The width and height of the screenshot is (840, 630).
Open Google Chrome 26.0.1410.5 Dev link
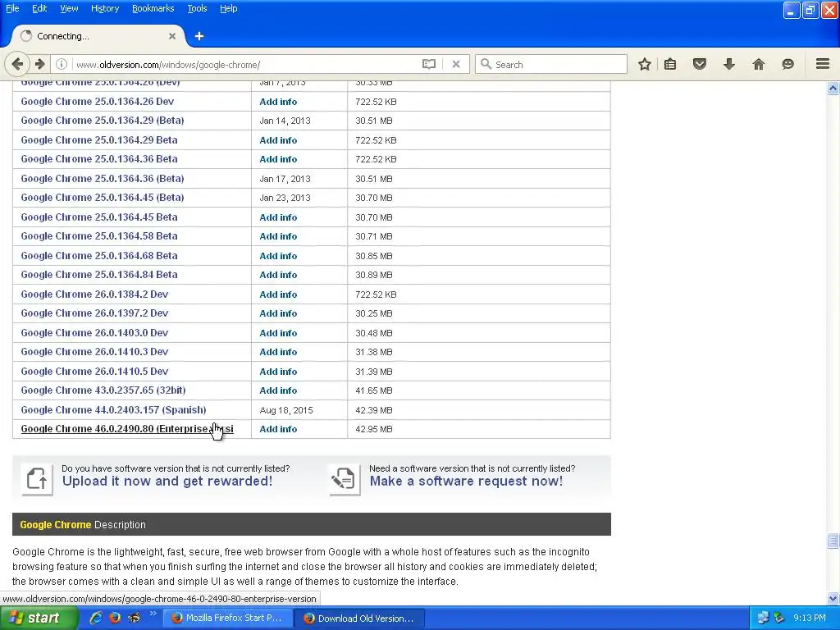tap(95, 372)
